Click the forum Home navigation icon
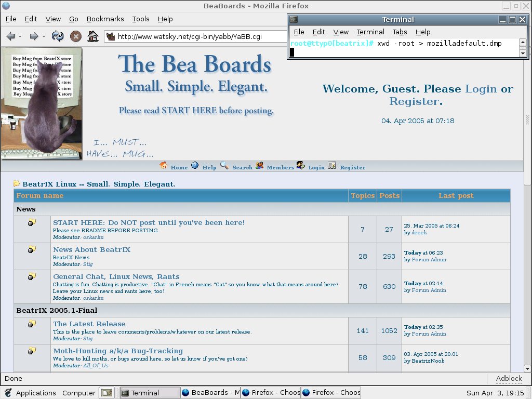The width and height of the screenshot is (532, 399). coord(163,165)
